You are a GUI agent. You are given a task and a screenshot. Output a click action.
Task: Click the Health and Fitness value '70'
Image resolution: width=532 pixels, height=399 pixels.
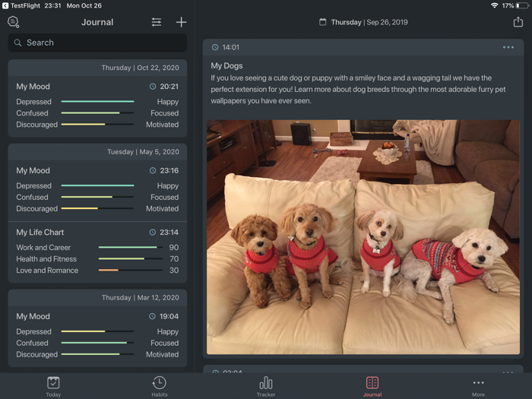pyautogui.click(x=174, y=259)
